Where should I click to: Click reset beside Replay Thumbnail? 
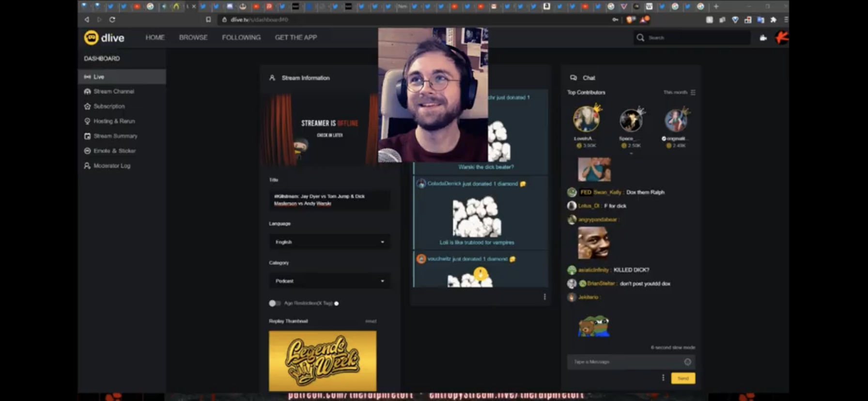point(371,321)
